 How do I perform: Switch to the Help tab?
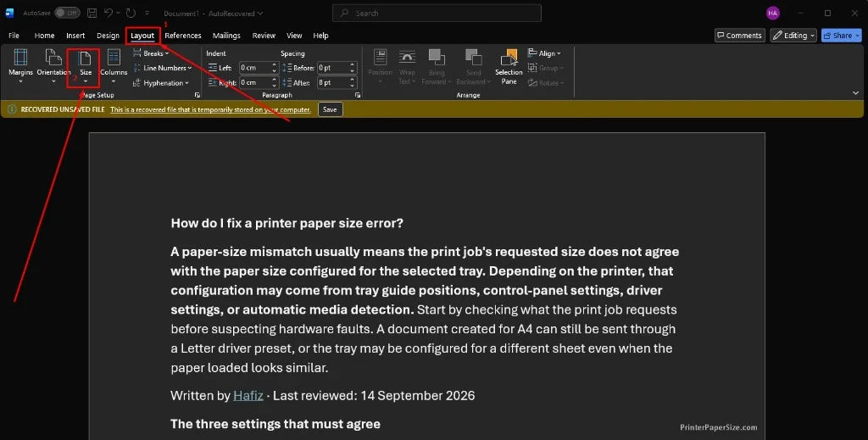click(320, 36)
